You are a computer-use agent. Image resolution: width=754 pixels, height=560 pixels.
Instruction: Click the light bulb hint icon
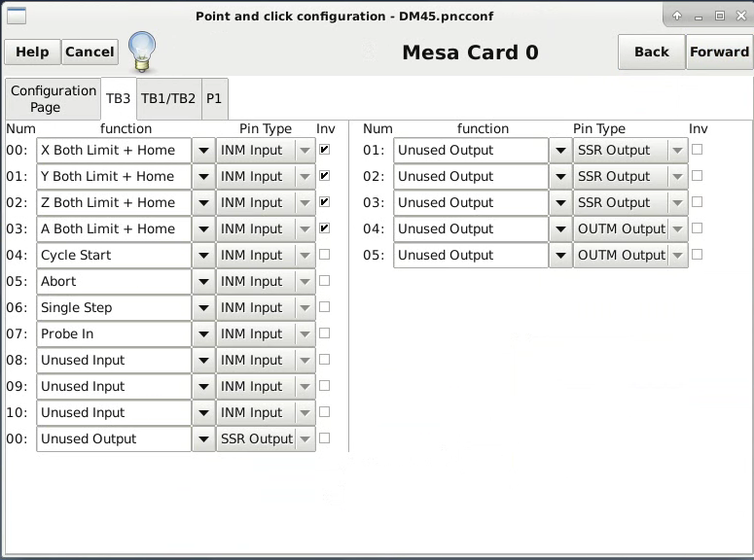[142, 52]
